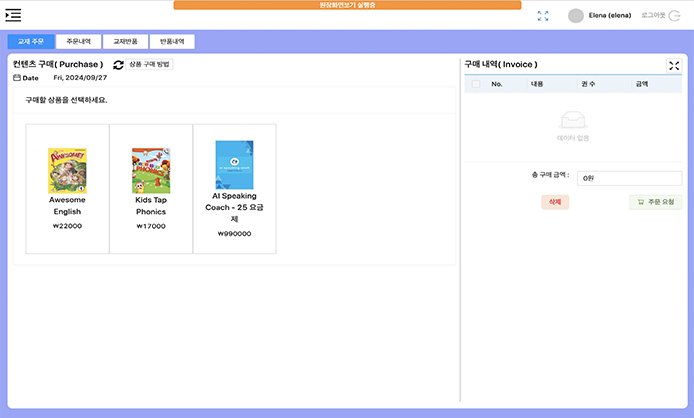Toggle the sidebar hamburger menu icon
This screenshot has height=418, width=694.
click(x=13, y=15)
